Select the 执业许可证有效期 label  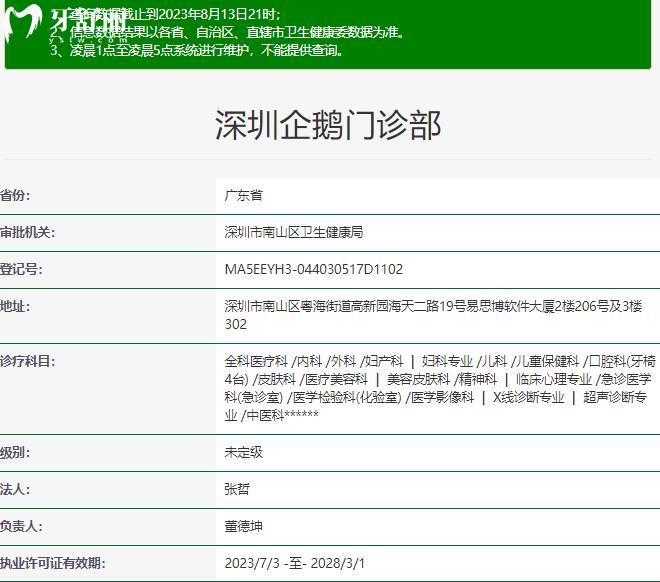coord(53,563)
